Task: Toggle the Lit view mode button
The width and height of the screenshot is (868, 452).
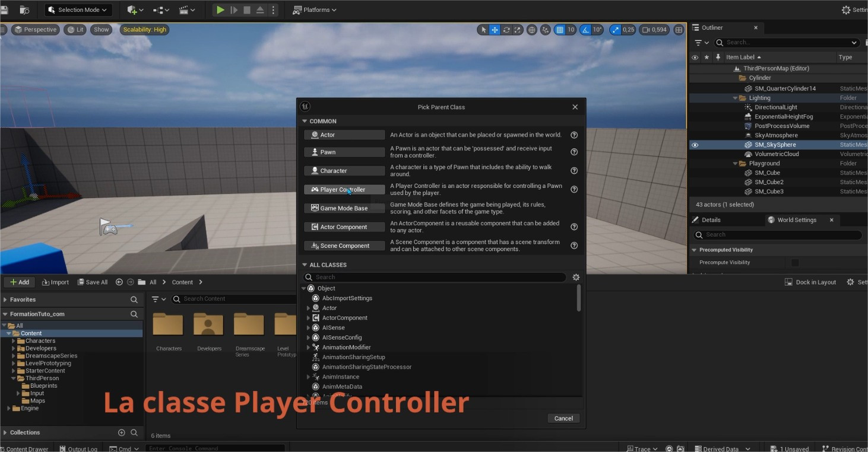Action: coord(76,30)
